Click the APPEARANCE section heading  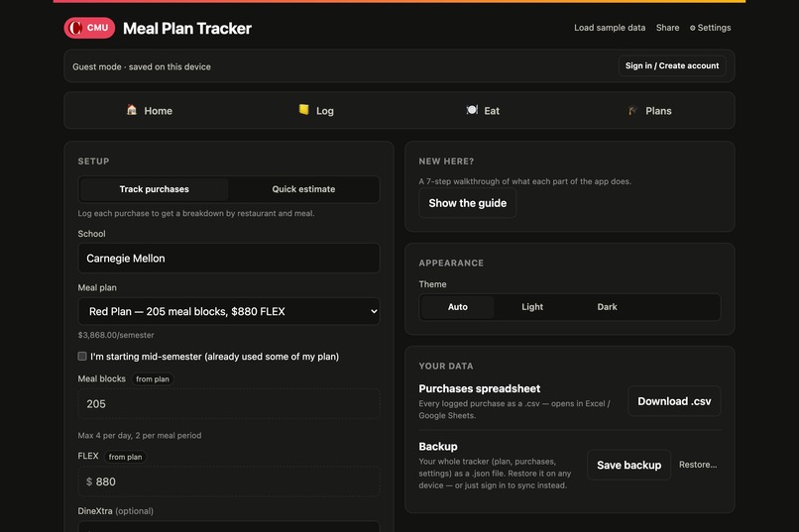click(x=451, y=264)
